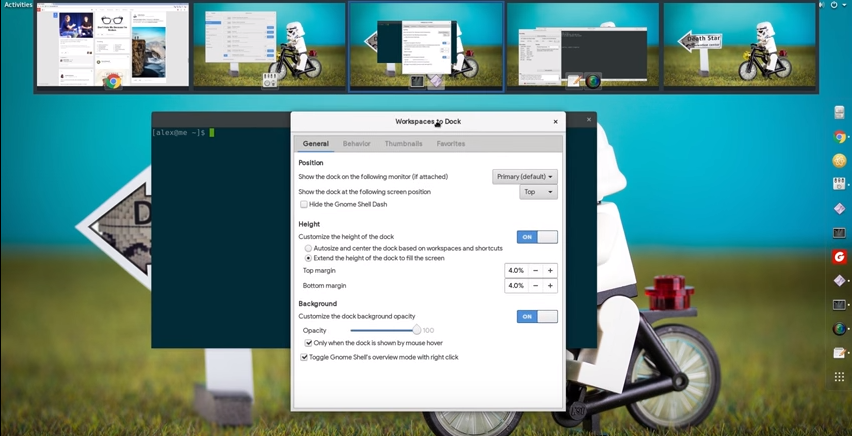
Task: Open Google Chrome from the dock
Action: pyautogui.click(x=839, y=137)
